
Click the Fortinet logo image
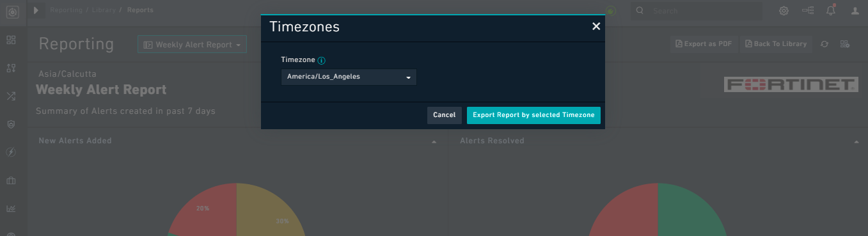point(791,84)
